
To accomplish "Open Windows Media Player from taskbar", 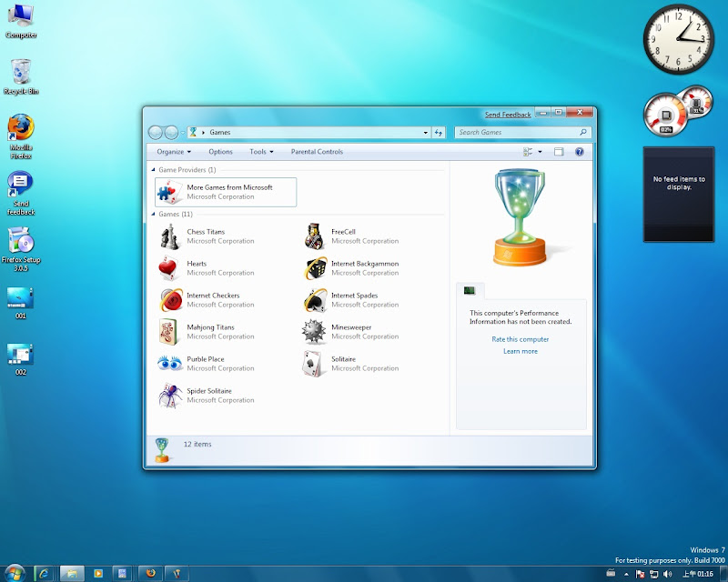I will click(98, 574).
